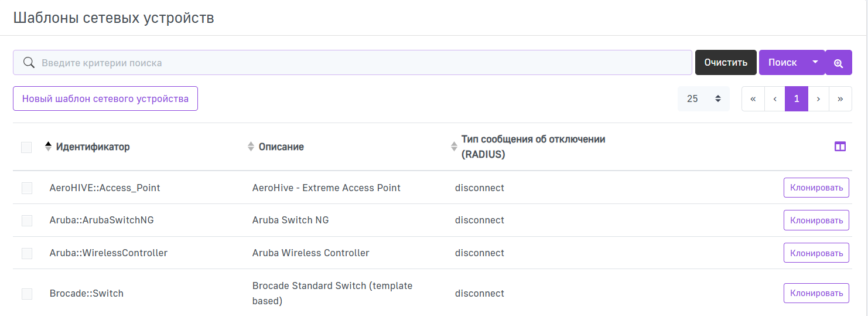Viewport: 868px width, 316px height.
Task: Open the 25 items-per-page selector
Action: (703, 99)
